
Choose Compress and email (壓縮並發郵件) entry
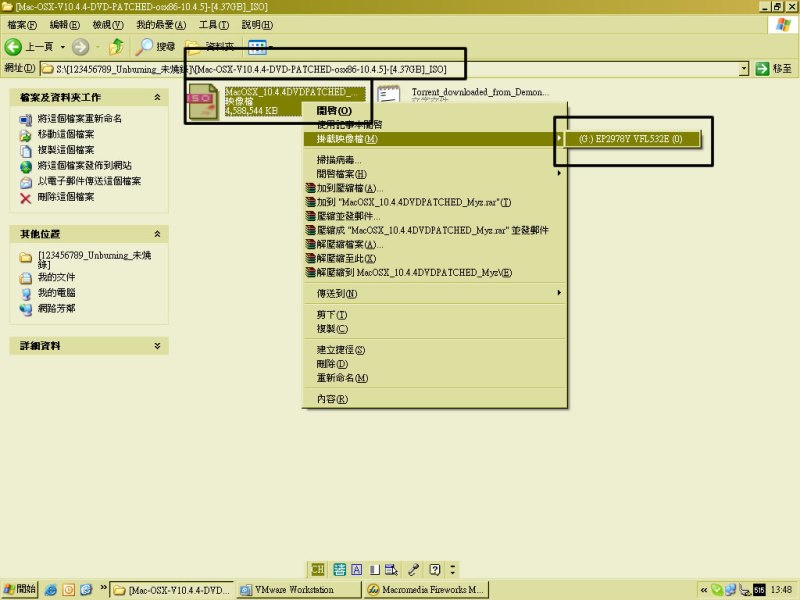click(x=435, y=216)
